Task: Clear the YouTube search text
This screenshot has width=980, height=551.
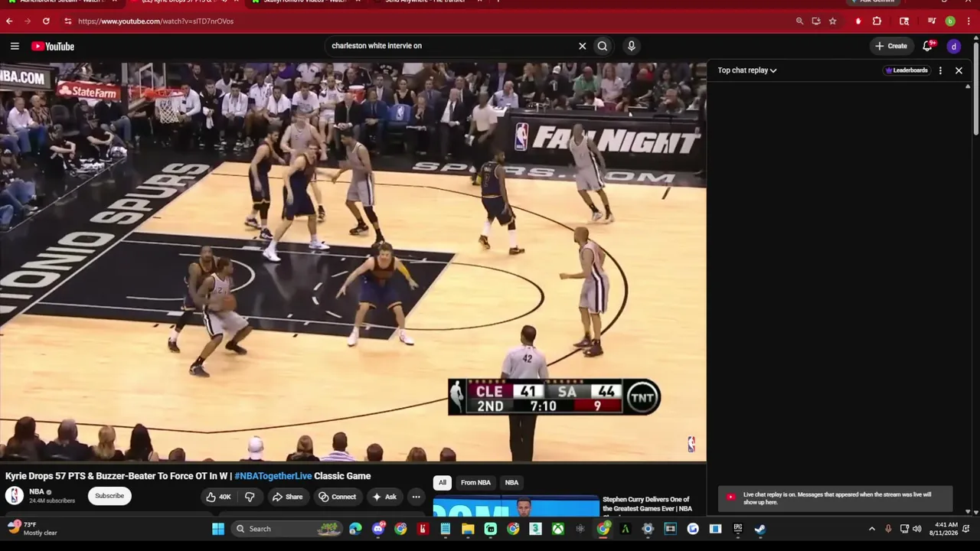Action: 582,46
